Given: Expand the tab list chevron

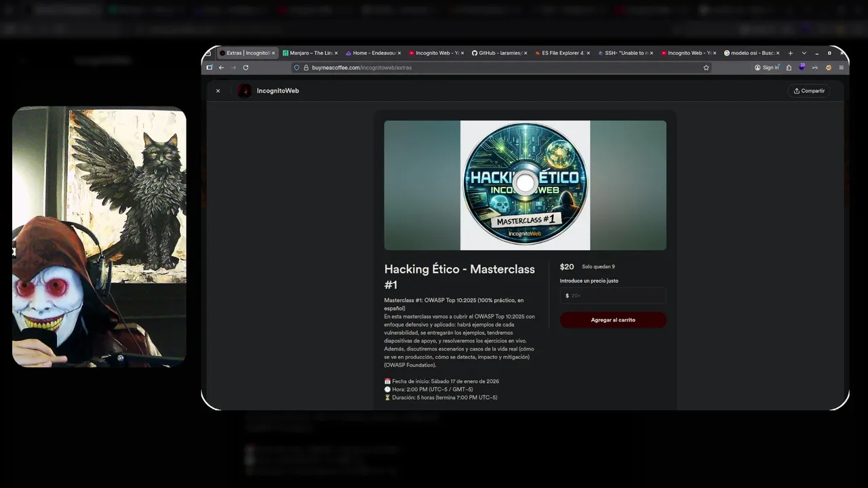Looking at the screenshot, I should tap(804, 53).
